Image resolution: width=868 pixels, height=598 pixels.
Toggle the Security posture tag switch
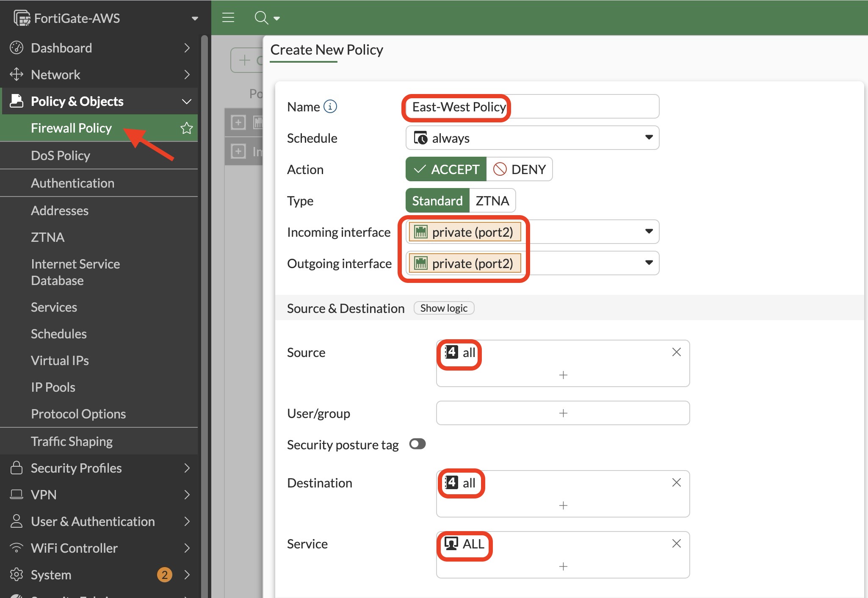417,444
